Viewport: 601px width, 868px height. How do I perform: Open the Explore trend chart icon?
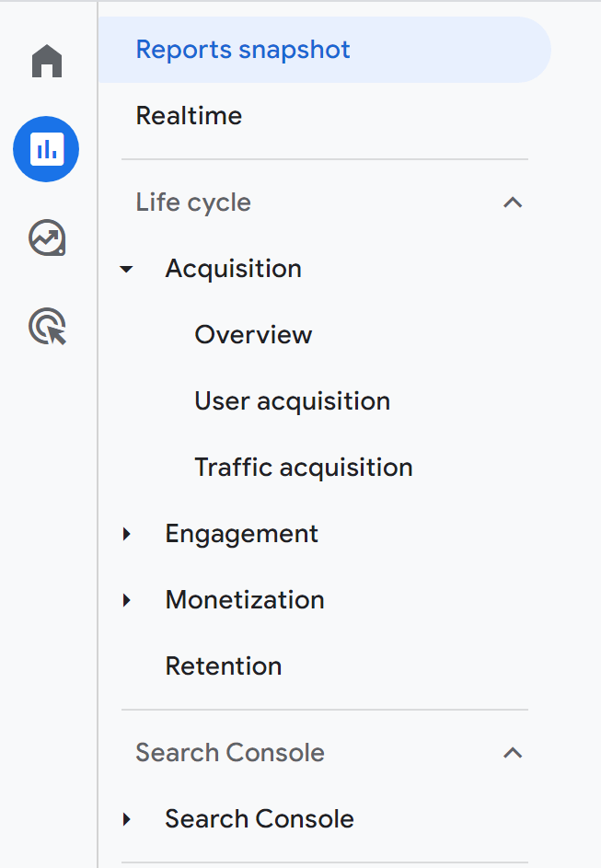pos(47,238)
